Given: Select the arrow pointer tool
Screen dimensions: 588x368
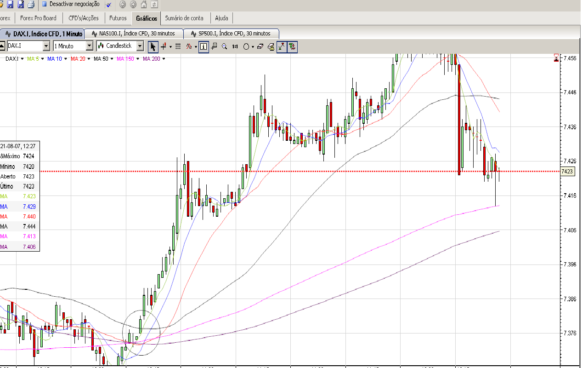Looking at the screenshot, I should [153, 46].
